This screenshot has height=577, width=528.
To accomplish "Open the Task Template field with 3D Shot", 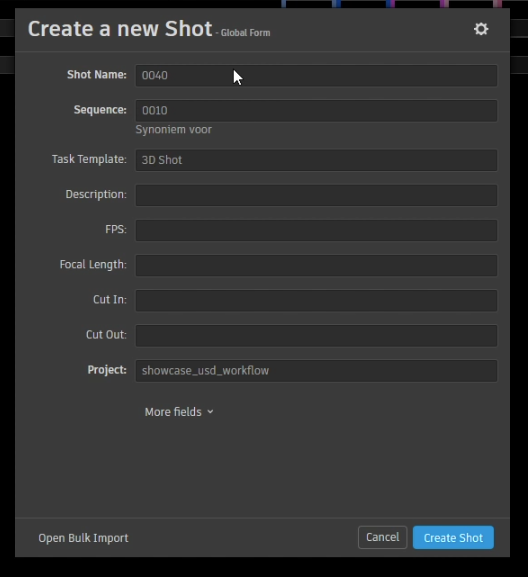I will [316, 160].
